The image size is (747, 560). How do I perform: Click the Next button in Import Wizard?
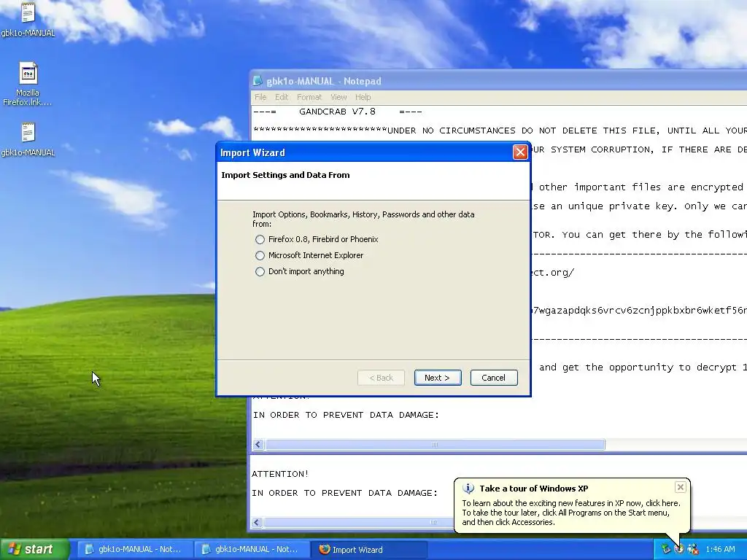pos(438,378)
